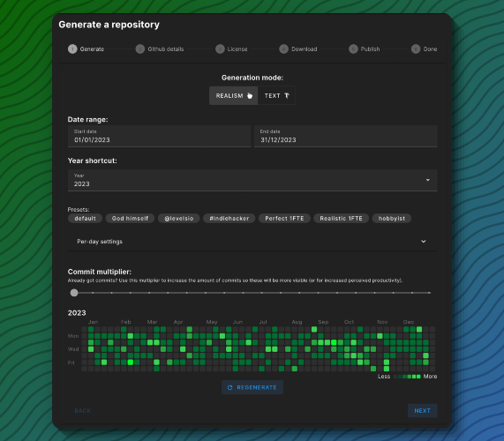The image size is (504, 441).
Task: Expand the Per-day settings section
Action: click(252, 242)
